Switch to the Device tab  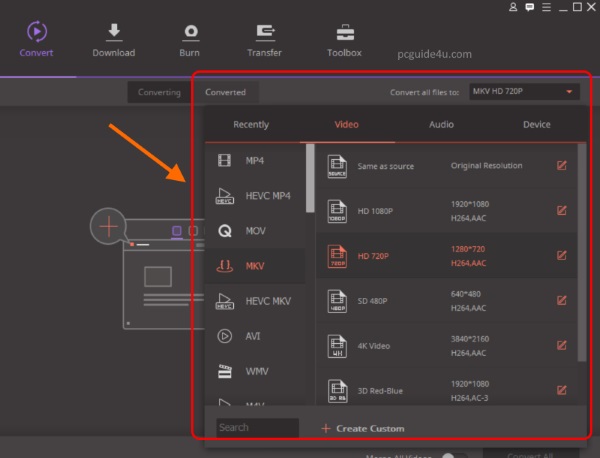tap(536, 125)
